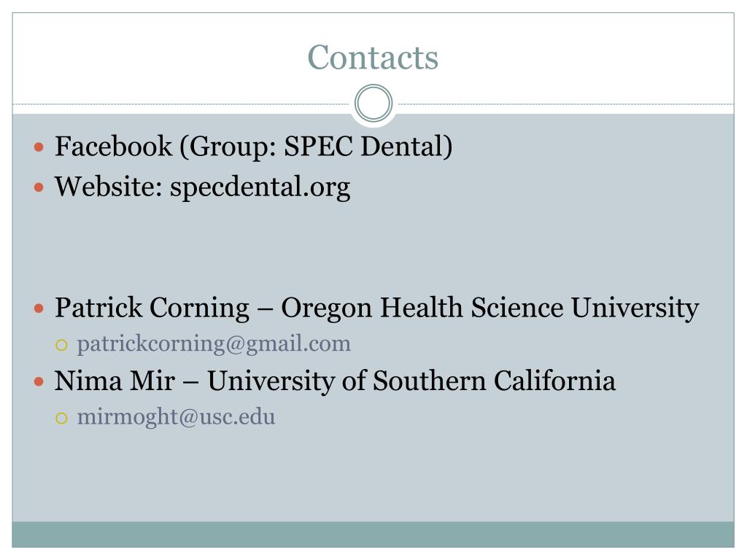This screenshot has height=560, width=747.
Task: Click the Website: specdental.org text
Action: (203, 187)
